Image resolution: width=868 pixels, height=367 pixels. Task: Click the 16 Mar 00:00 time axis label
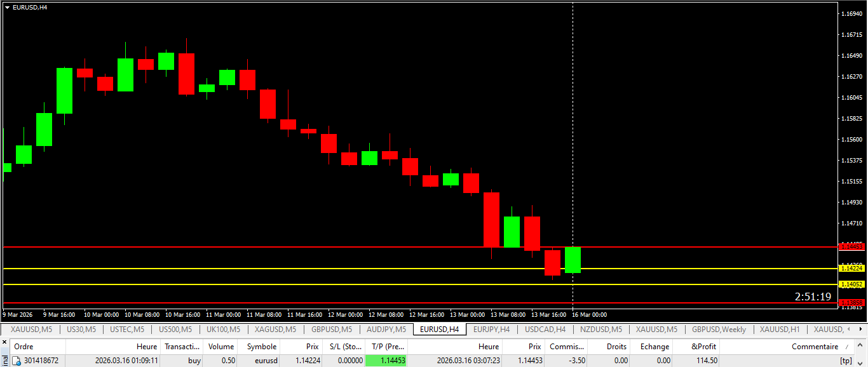[589, 315]
